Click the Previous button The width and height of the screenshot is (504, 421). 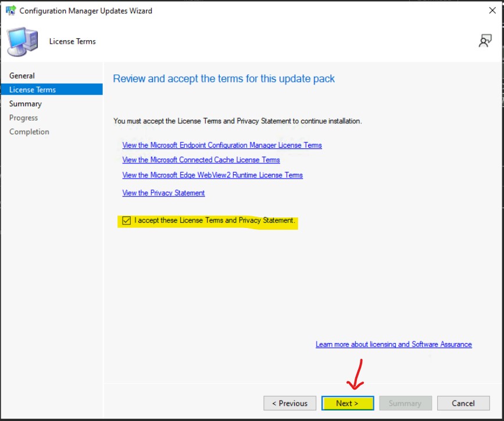point(290,404)
